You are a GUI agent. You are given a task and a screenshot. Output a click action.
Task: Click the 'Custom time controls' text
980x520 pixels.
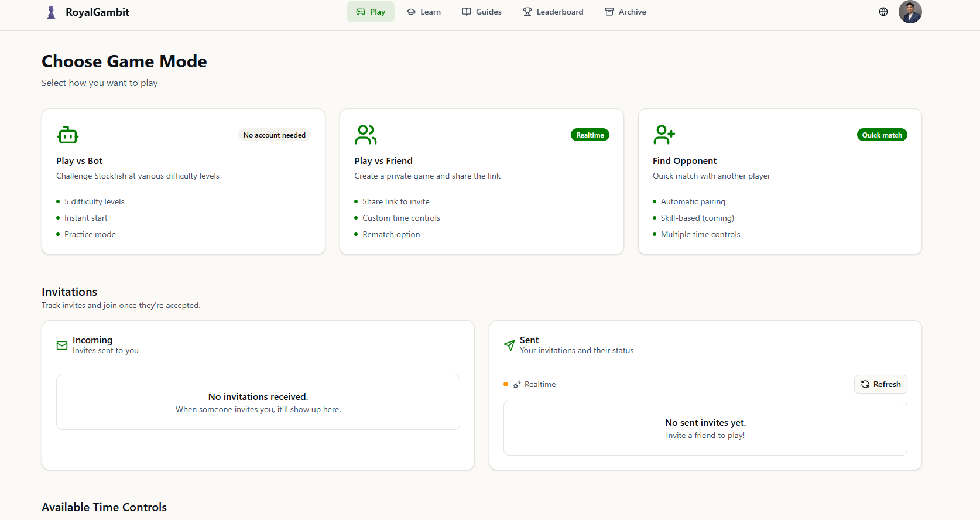pos(401,218)
